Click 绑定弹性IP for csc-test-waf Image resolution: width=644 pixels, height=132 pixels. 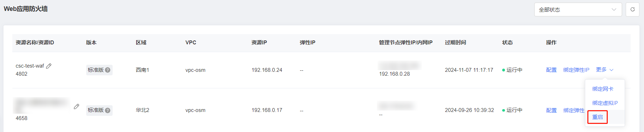point(576,70)
